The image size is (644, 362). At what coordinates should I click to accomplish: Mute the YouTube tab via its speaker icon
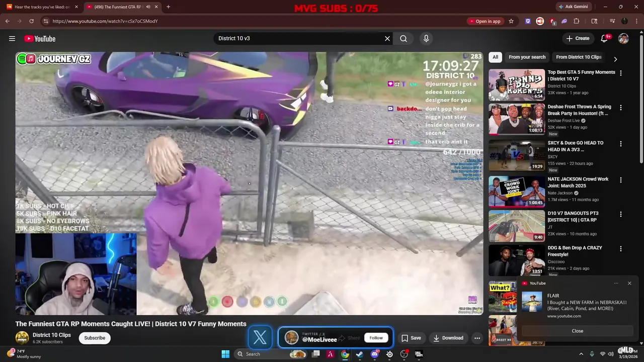pyautogui.click(x=148, y=7)
